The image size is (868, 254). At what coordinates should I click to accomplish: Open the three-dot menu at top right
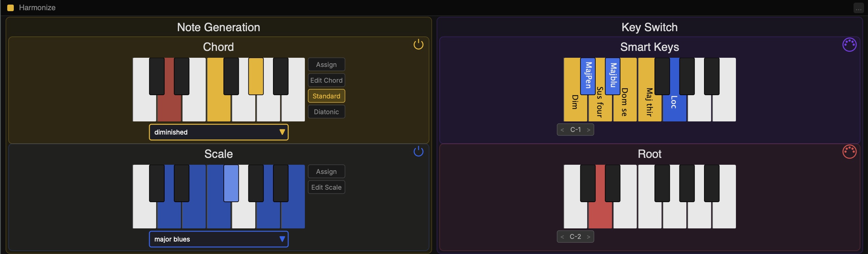858,8
